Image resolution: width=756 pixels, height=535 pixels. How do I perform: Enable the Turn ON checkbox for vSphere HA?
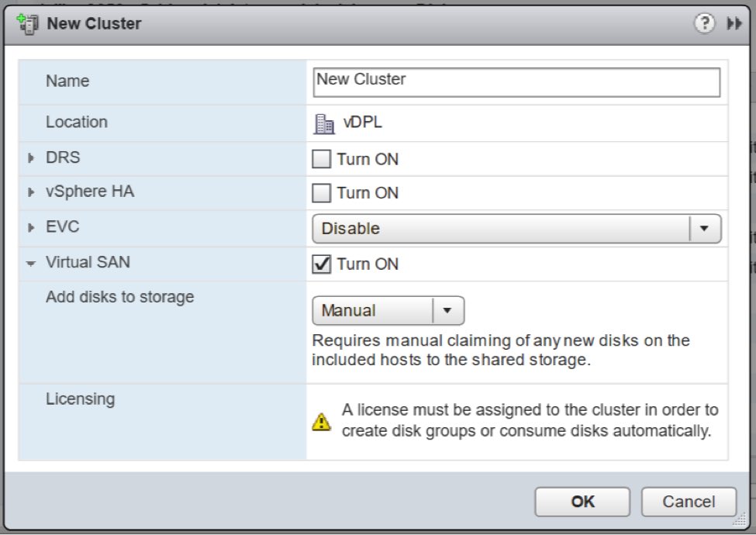tap(322, 193)
